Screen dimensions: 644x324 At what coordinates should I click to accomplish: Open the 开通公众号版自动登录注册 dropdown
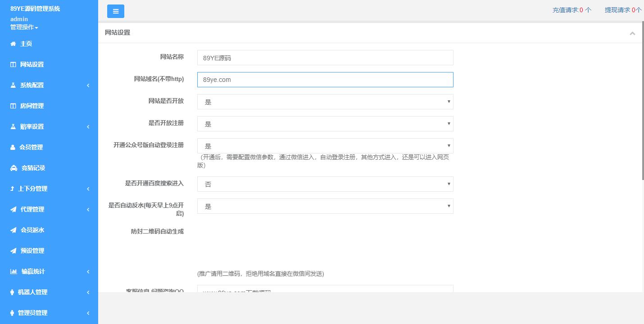coord(325,146)
